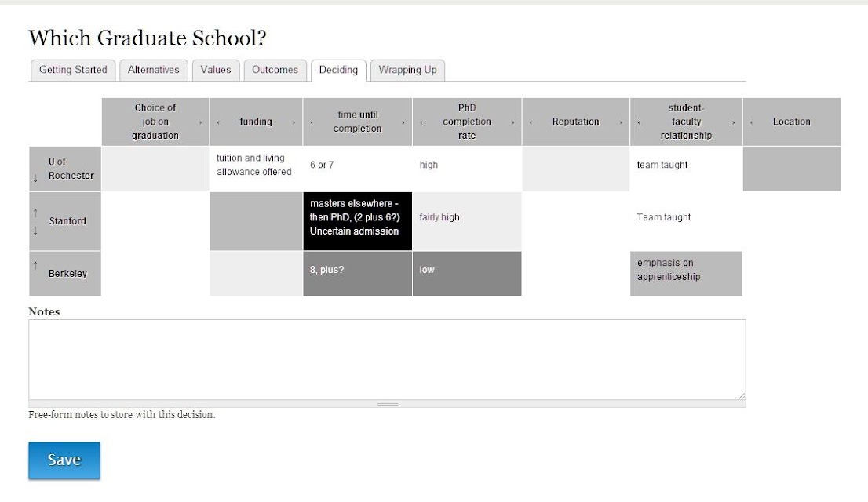
Task: Select the black Stanford time-until-completion cell
Action: (358, 221)
